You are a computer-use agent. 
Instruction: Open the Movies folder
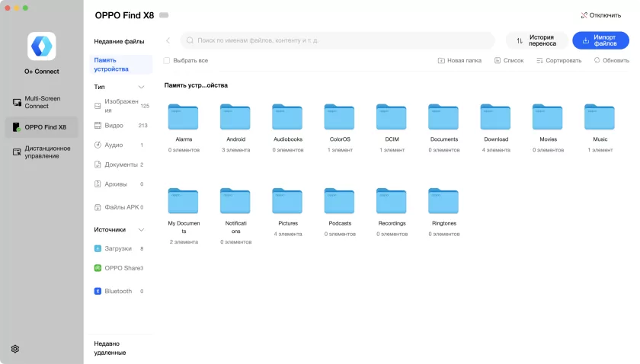[x=547, y=117]
